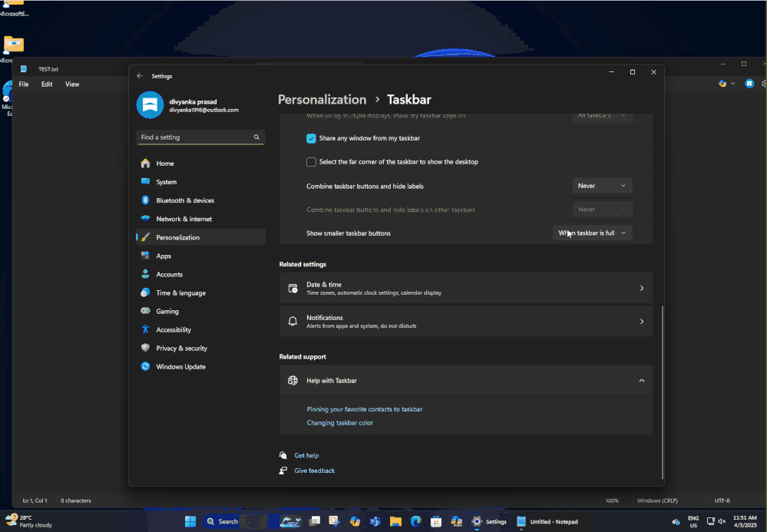Open Notepad's View menu
Screen dimensions: 767x532
72,84
